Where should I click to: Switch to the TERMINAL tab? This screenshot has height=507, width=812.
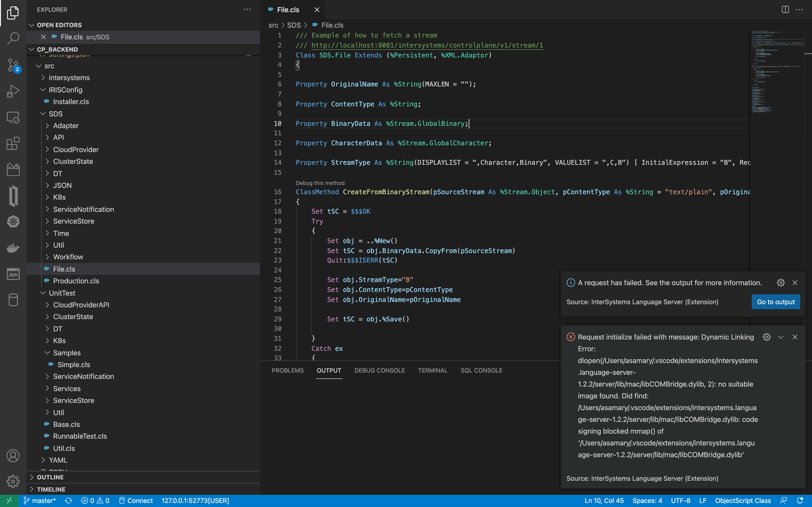point(432,370)
